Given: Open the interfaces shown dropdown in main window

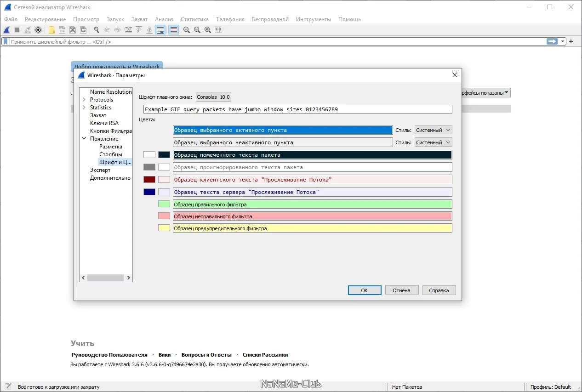Looking at the screenshot, I should pos(485,93).
